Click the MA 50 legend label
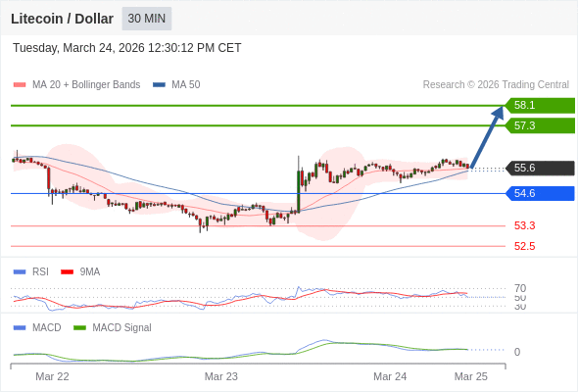 coord(186,85)
